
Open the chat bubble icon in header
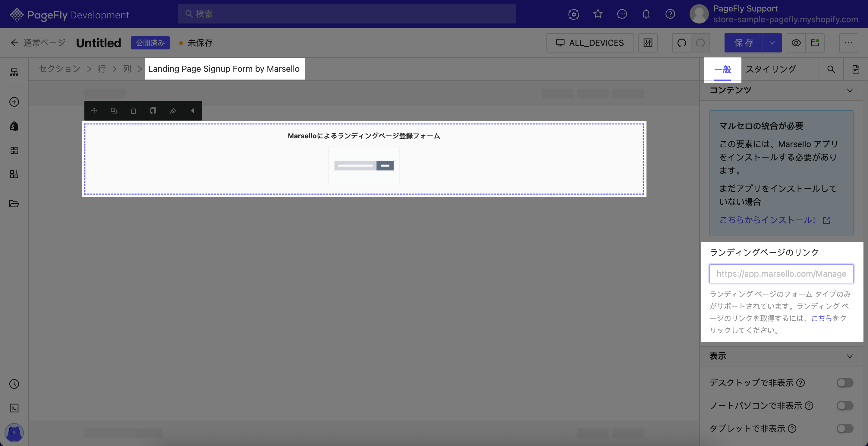[x=622, y=14]
